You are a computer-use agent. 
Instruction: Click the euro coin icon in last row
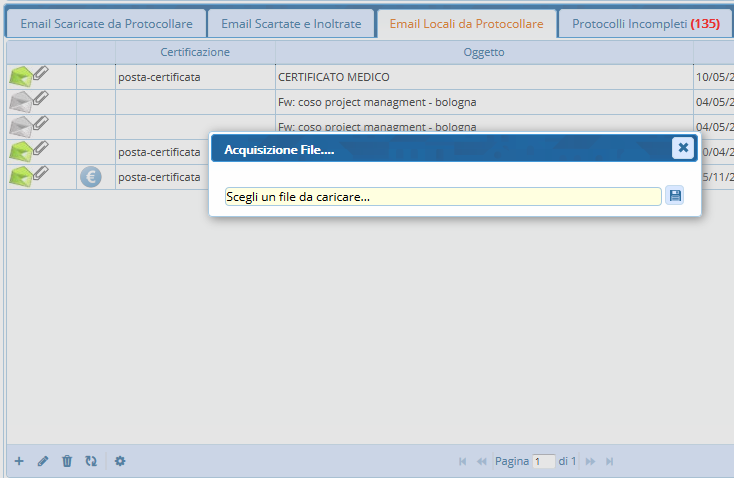[91, 177]
